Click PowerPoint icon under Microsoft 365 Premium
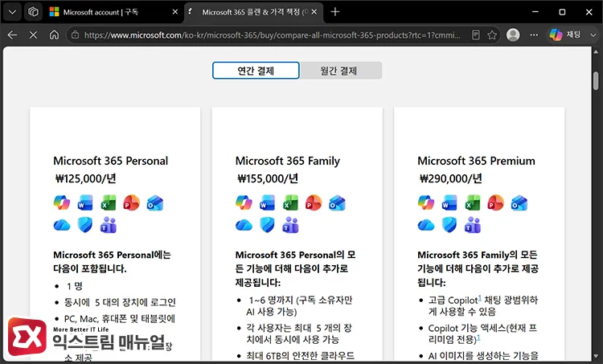The height and width of the screenshot is (364, 603). click(496, 202)
